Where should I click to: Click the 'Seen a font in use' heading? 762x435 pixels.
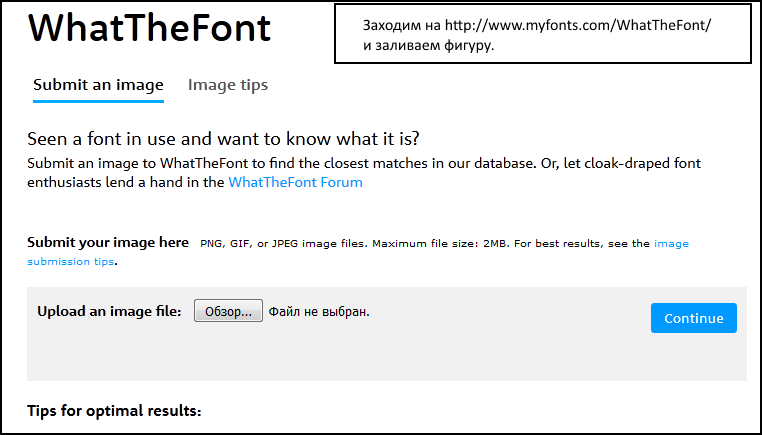pyautogui.click(x=223, y=139)
